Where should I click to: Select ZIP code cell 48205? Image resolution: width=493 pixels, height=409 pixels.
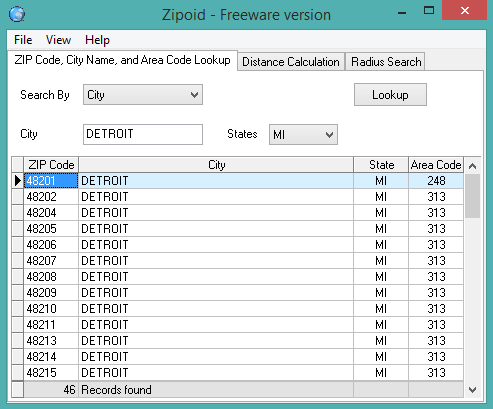click(51, 229)
